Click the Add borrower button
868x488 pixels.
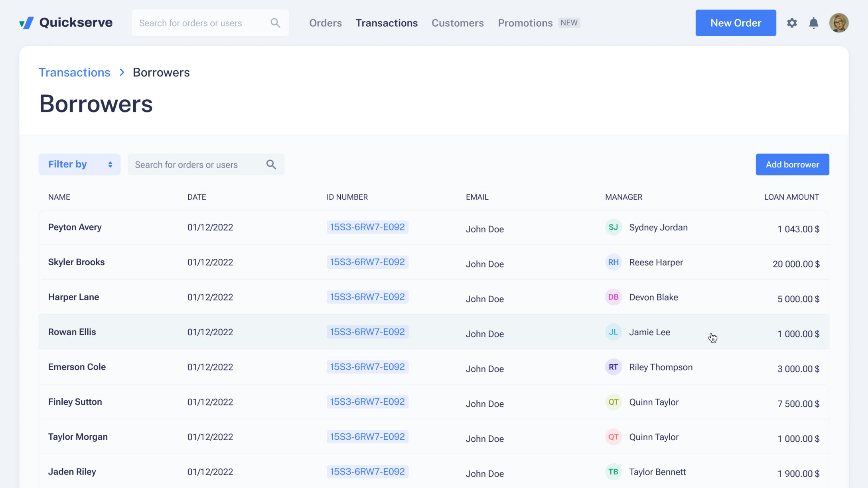pos(792,165)
